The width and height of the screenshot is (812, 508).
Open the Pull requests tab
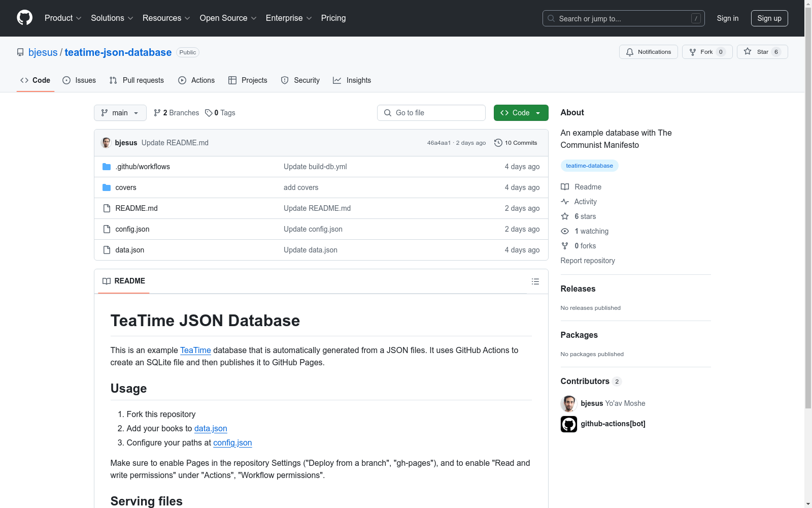[x=137, y=80]
